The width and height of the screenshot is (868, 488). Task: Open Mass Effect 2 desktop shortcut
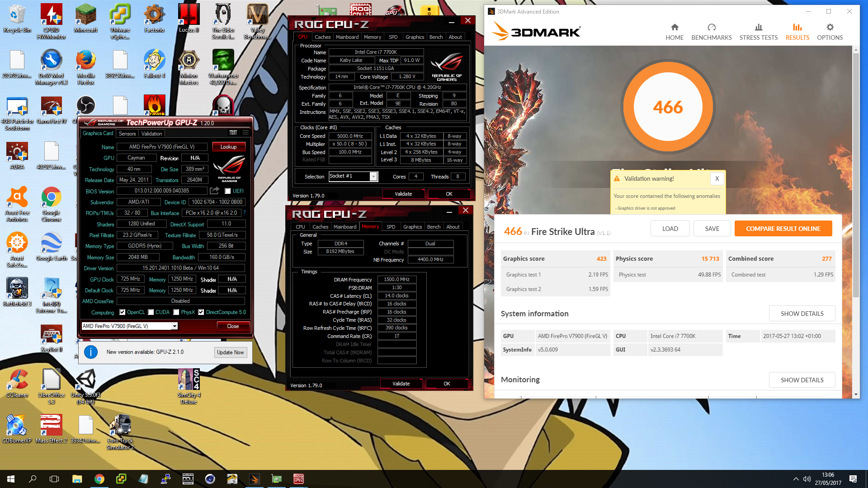point(52,429)
